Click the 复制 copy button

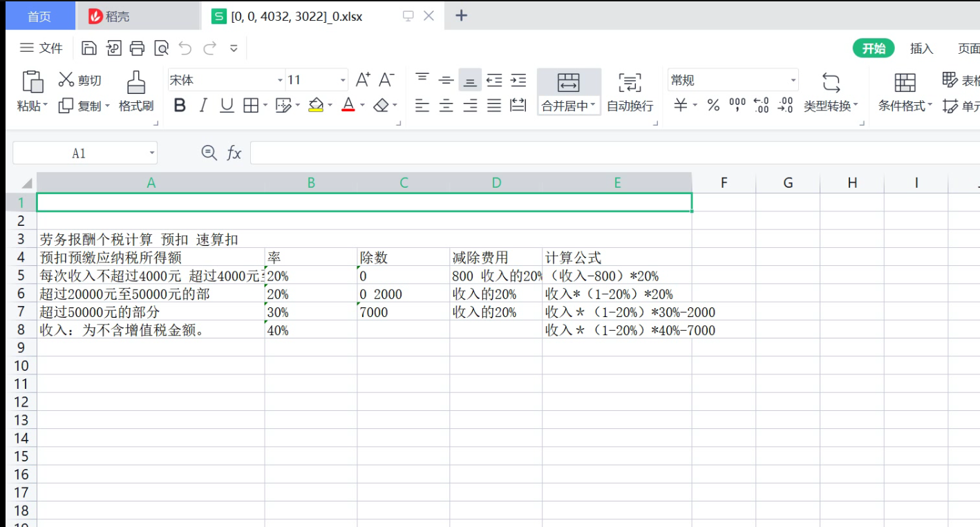click(x=79, y=106)
